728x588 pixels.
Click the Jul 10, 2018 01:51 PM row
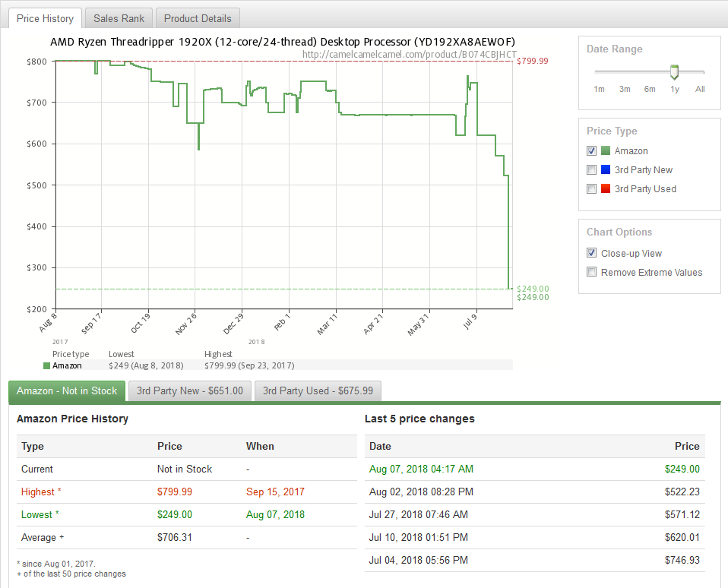click(535, 537)
